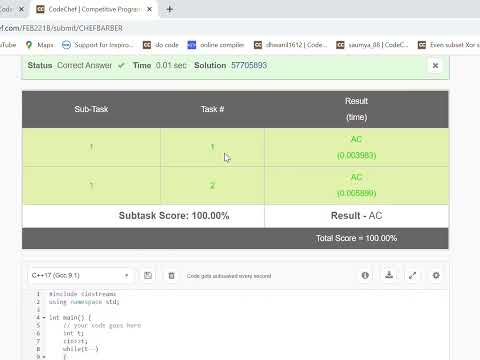Click the save code icon in editor toolbar
Screen dimensions: 480x360
148,275
